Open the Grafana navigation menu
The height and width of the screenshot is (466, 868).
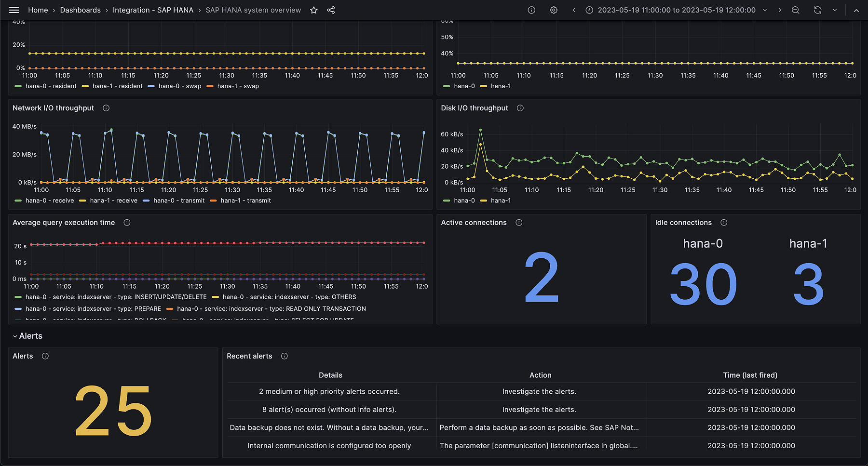tap(14, 10)
